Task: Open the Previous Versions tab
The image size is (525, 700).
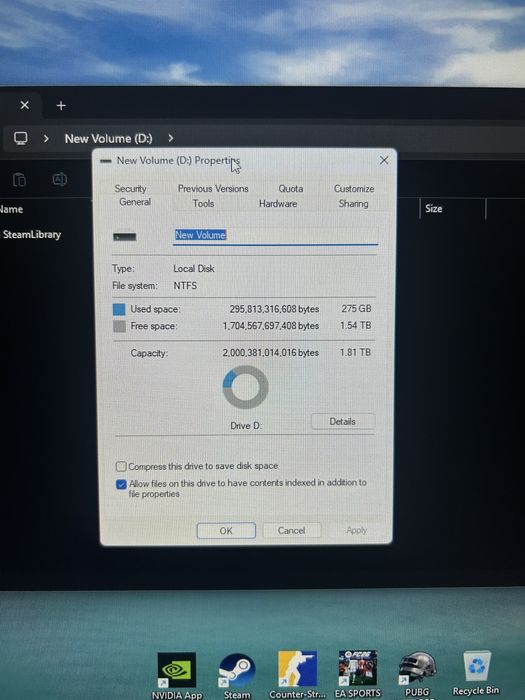Action: coord(213,189)
